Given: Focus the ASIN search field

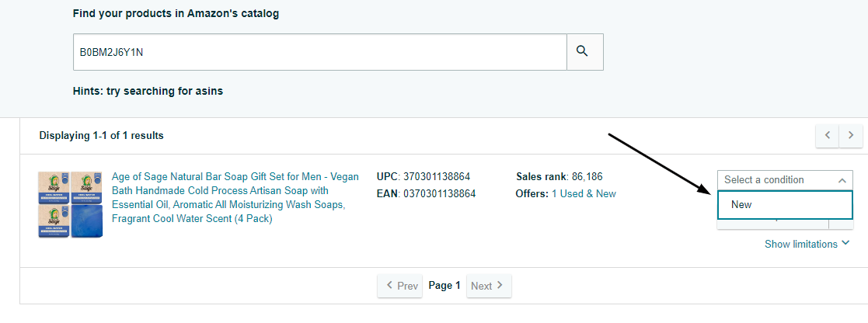Looking at the screenshot, I should (x=319, y=52).
